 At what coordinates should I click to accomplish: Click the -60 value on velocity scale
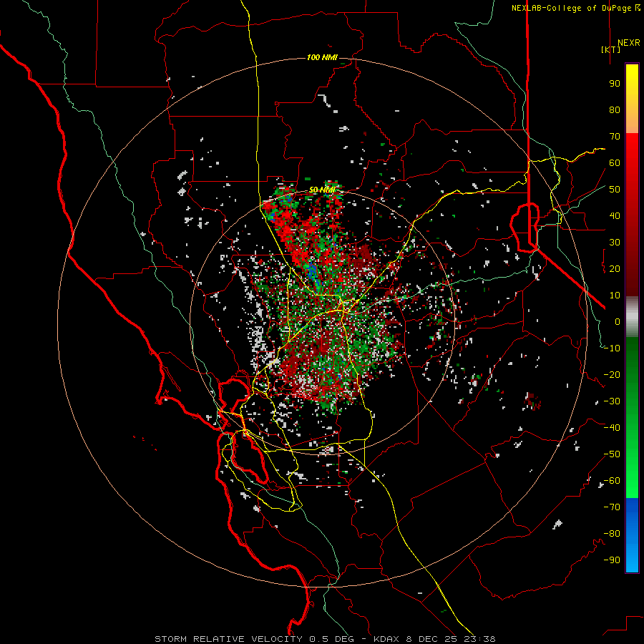[612, 481]
